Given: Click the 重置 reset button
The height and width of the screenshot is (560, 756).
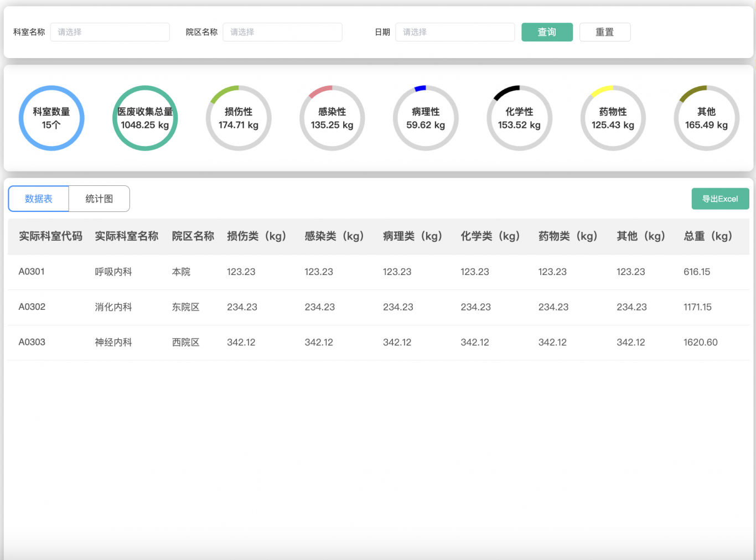Looking at the screenshot, I should pos(604,32).
